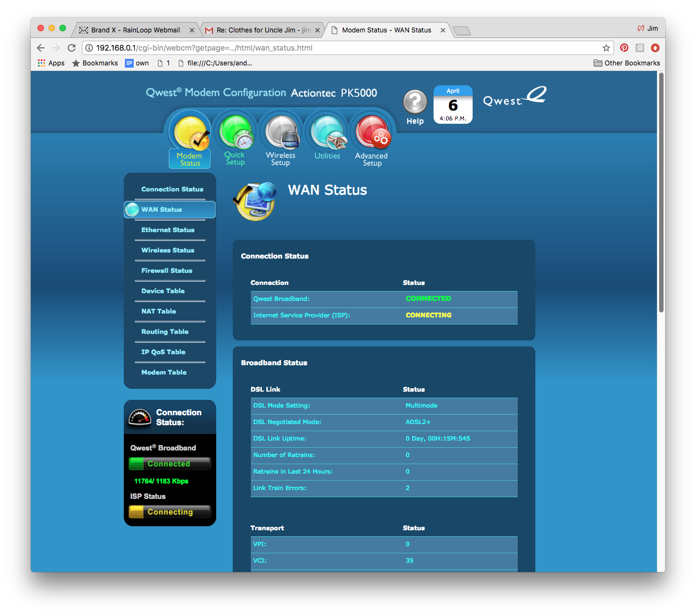
Task: Click the green Quick Setup icon
Action: [x=235, y=132]
